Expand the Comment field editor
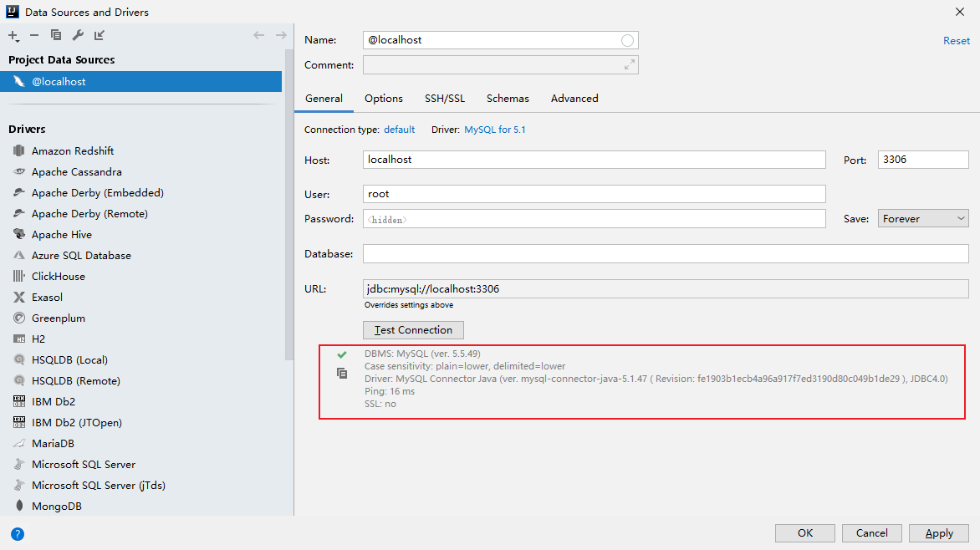 pos(630,64)
